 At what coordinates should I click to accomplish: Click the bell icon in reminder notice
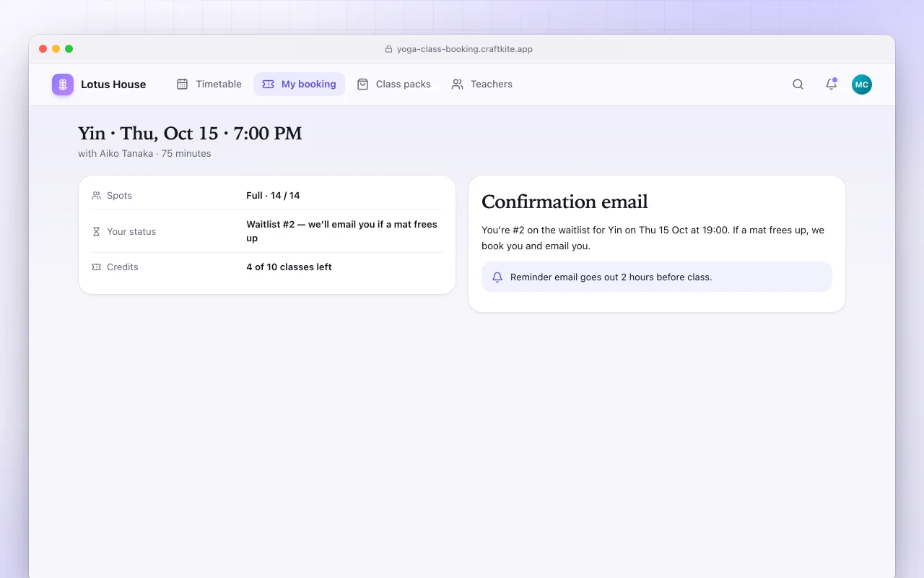click(x=497, y=277)
